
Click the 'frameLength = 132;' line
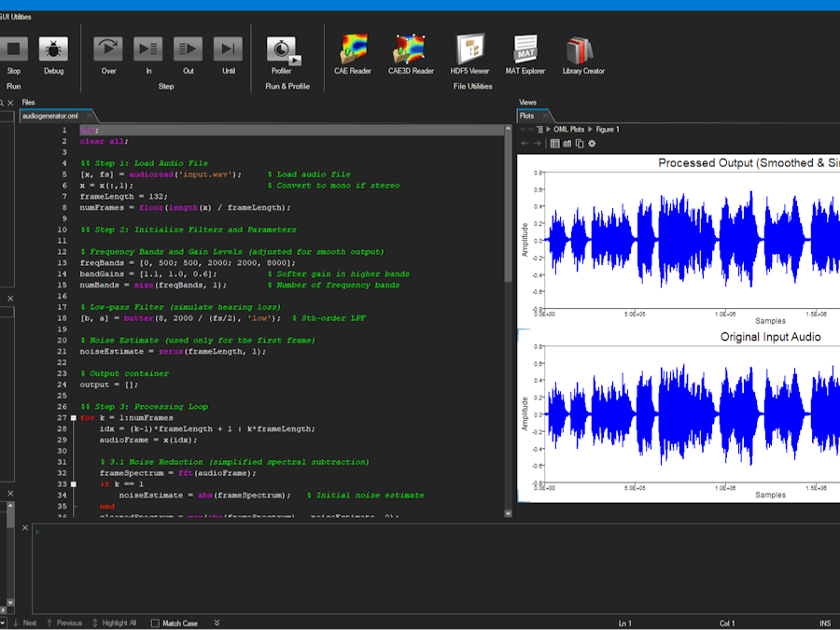[123, 197]
